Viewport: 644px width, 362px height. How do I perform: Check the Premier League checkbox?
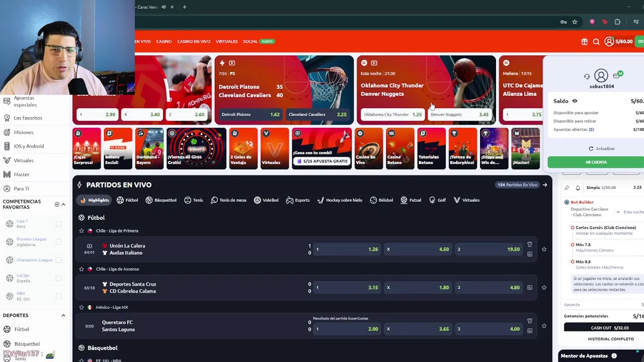tap(58, 242)
